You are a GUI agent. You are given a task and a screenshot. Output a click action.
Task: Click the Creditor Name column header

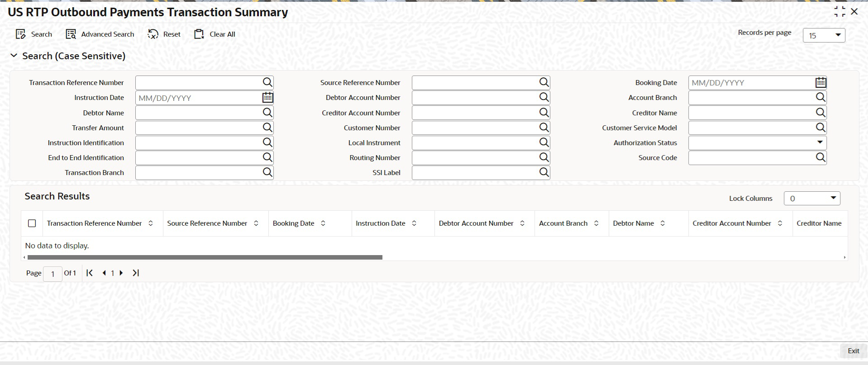(819, 223)
